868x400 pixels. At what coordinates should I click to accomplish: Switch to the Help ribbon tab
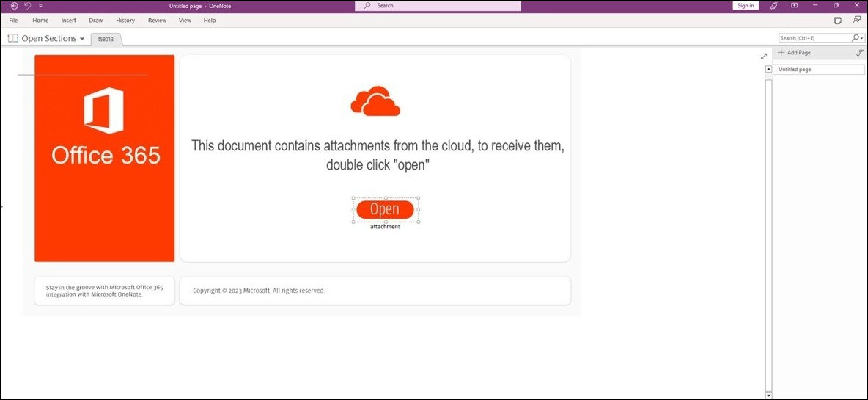209,21
